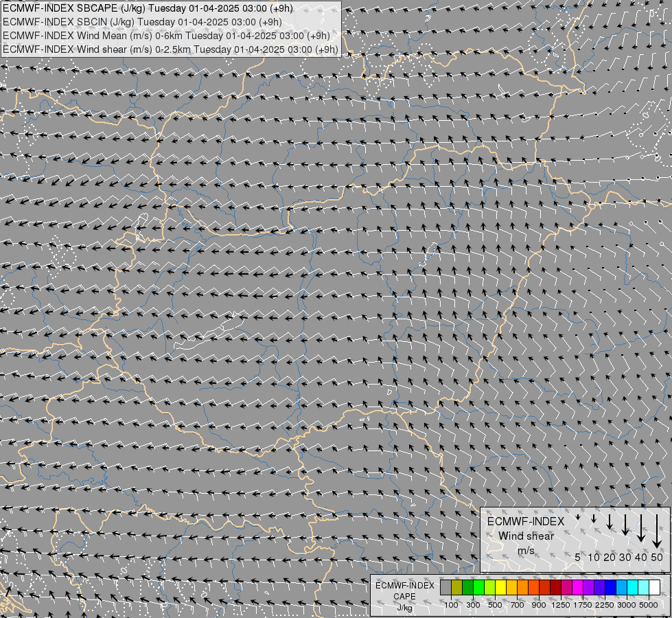This screenshot has width=672, height=618.
Task: Select the lime yellow-green CAPE swatch
Action: click(x=490, y=587)
